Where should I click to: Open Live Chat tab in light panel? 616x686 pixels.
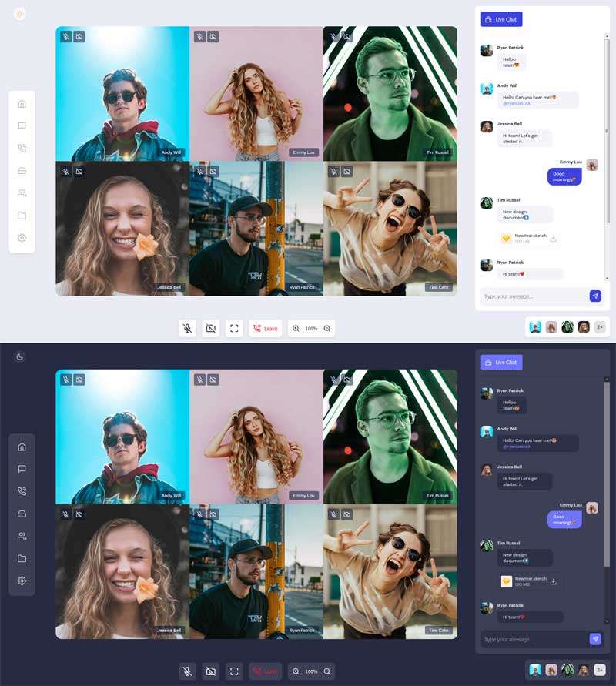click(501, 19)
